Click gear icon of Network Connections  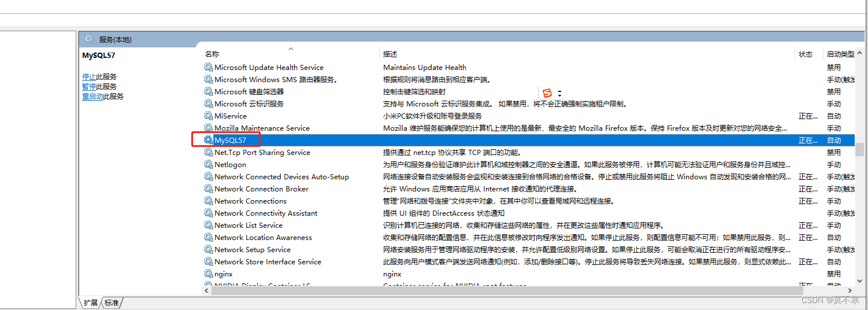209,201
